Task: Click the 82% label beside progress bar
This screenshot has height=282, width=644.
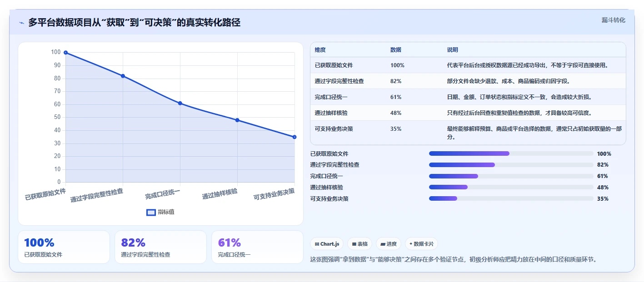Action: 603,165
